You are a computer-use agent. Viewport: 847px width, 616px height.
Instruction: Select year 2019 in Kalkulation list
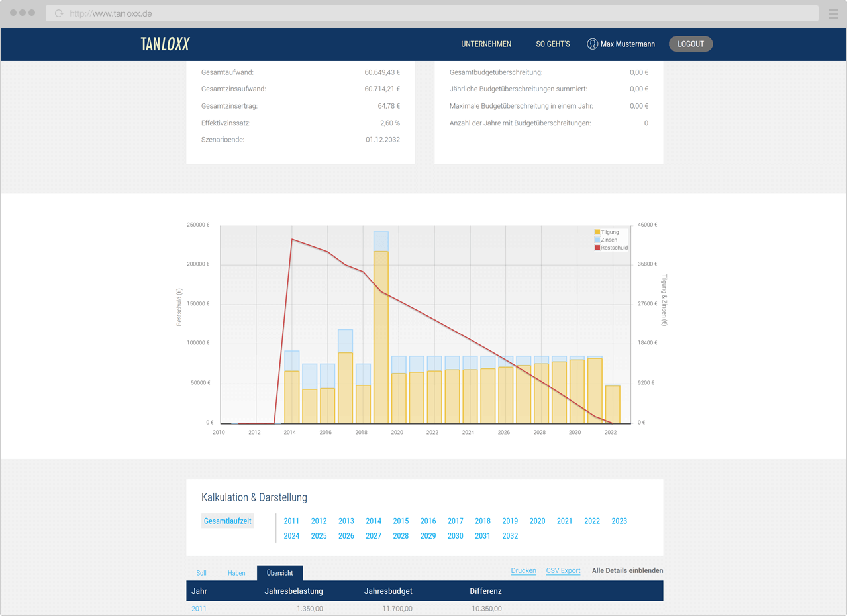point(509,521)
